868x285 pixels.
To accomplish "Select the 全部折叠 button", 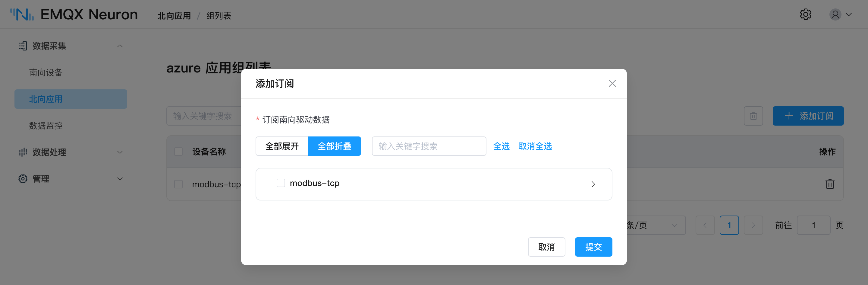I will pyautogui.click(x=334, y=146).
